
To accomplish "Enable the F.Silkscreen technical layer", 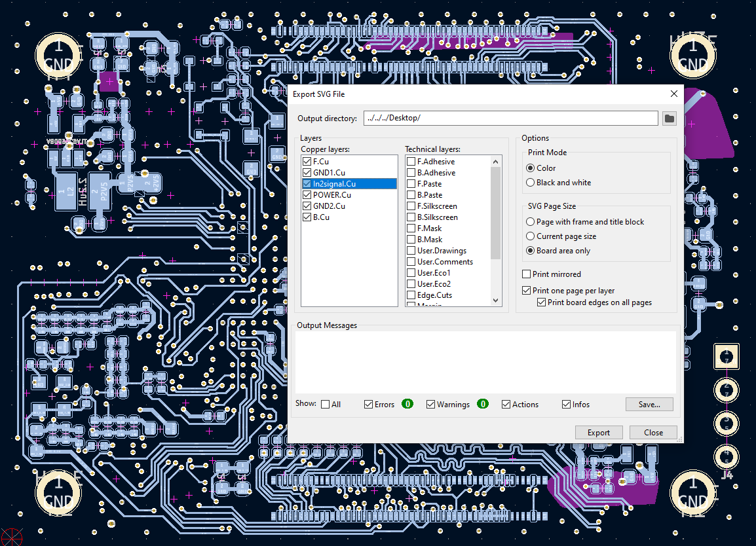I will (411, 206).
